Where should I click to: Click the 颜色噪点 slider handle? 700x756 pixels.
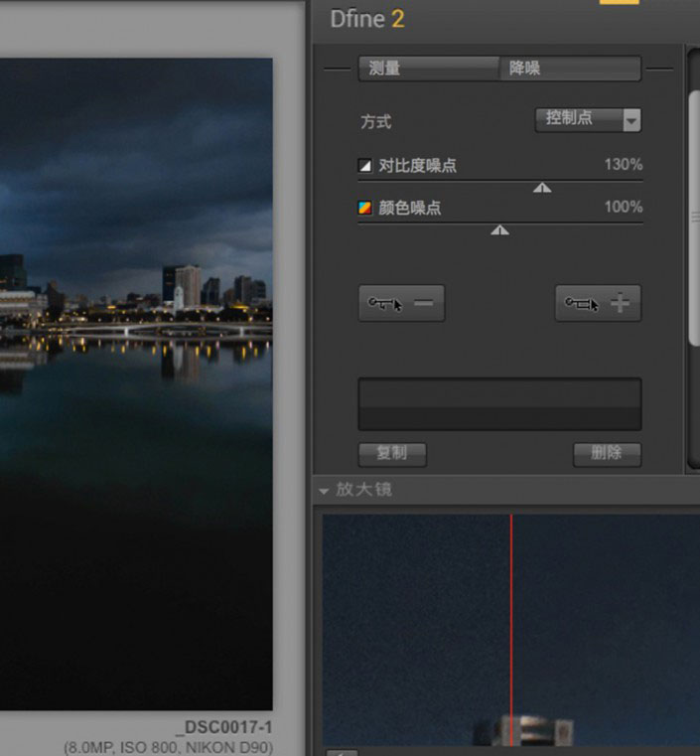click(499, 230)
